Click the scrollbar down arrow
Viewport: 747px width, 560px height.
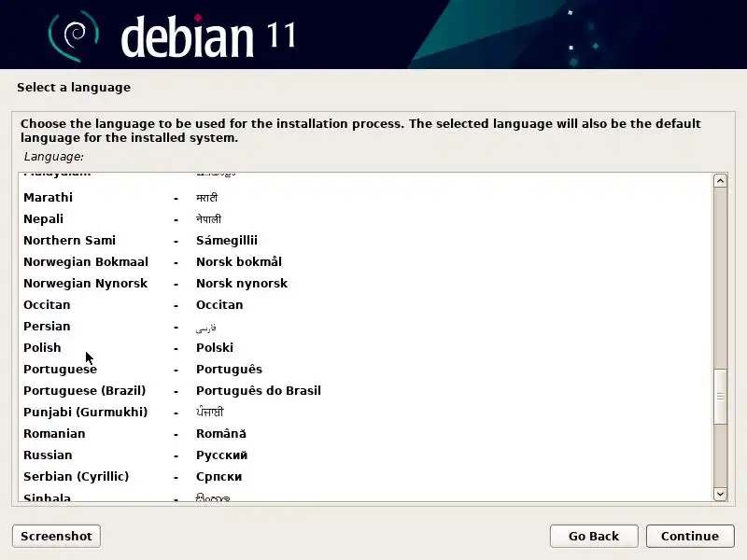720,494
